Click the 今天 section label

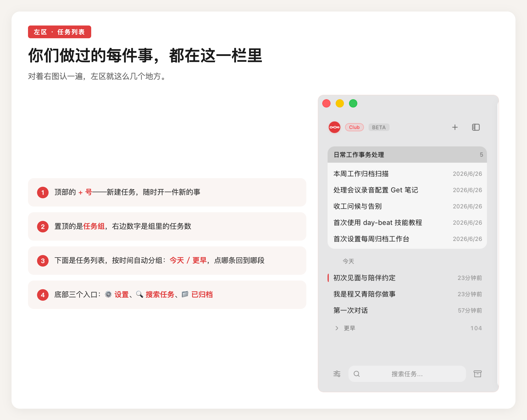pos(348,261)
